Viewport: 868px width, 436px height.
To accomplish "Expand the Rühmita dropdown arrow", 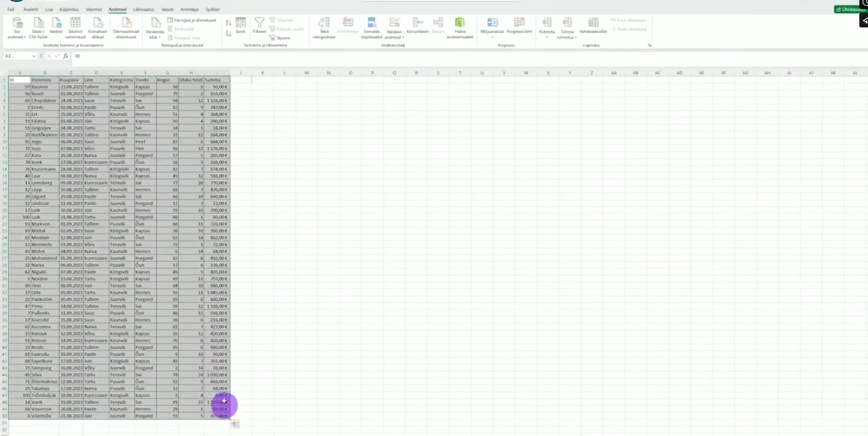I will click(547, 37).
